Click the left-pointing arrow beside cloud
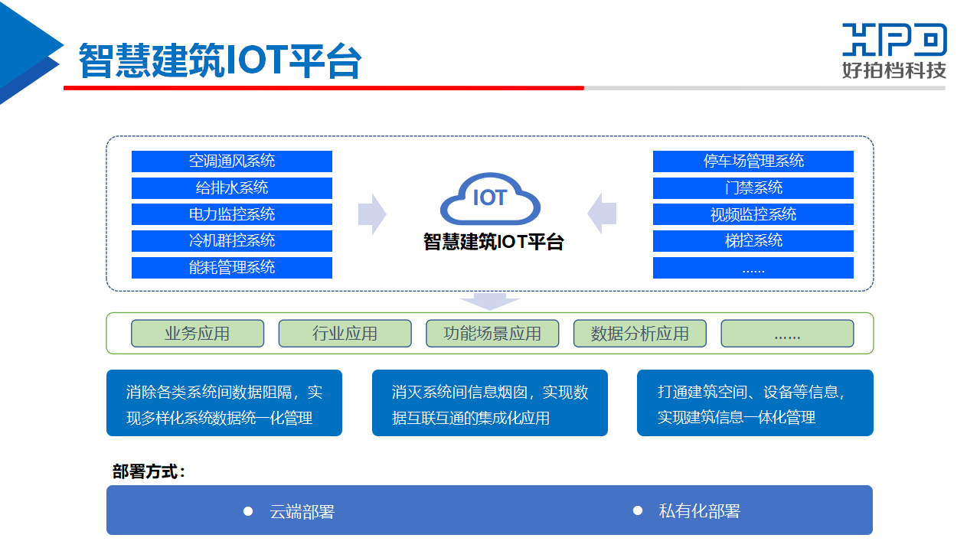Image resolution: width=980 pixels, height=551 pixels. click(602, 214)
